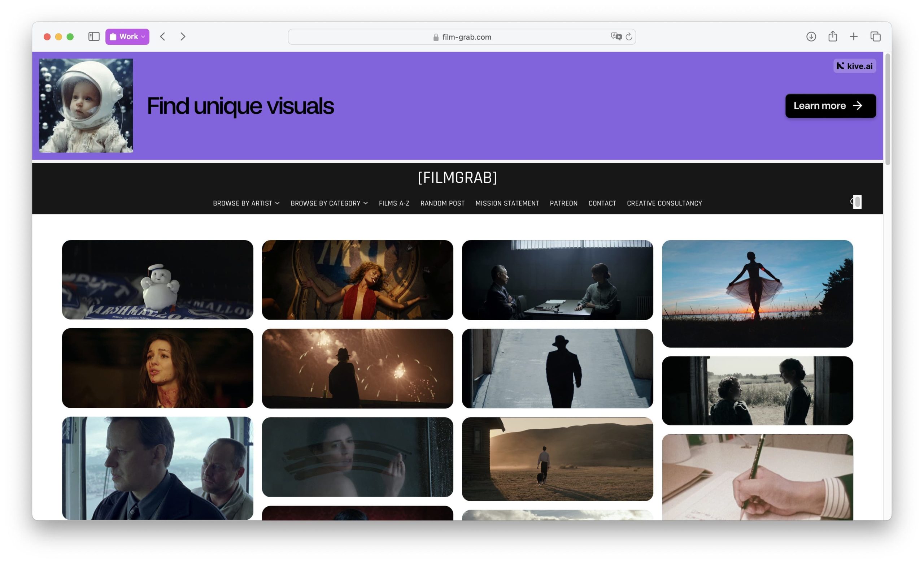Screen dimensions: 924x563
Task: Click the translate page icon in address bar
Action: click(x=616, y=36)
